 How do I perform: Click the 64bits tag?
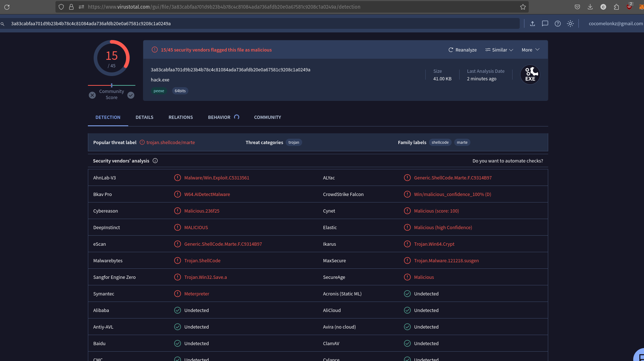click(180, 91)
